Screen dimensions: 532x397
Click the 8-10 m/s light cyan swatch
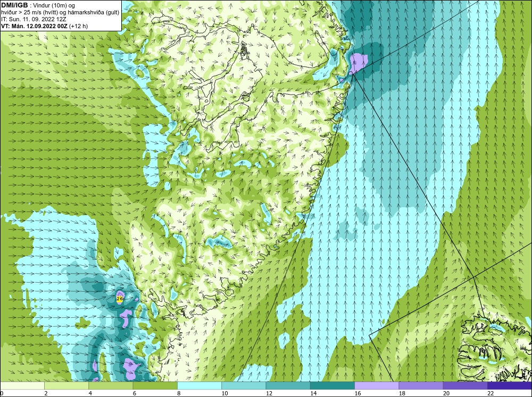point(199,385)
